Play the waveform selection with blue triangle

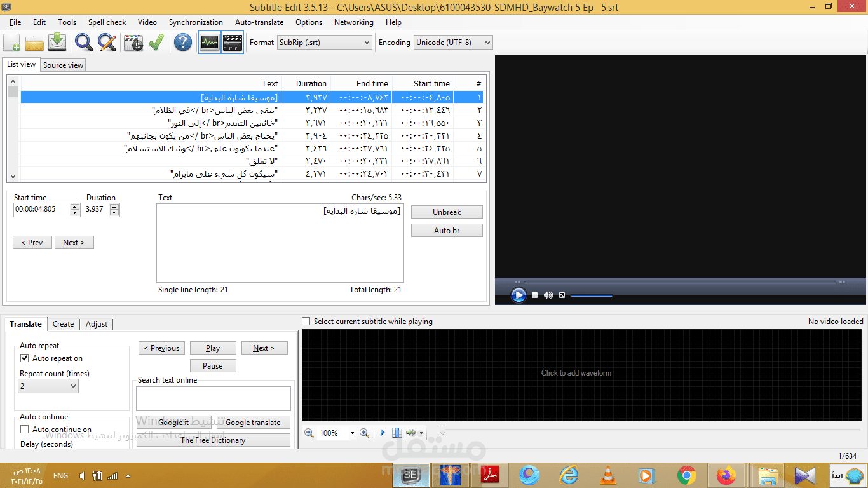[x=383, y=433]
